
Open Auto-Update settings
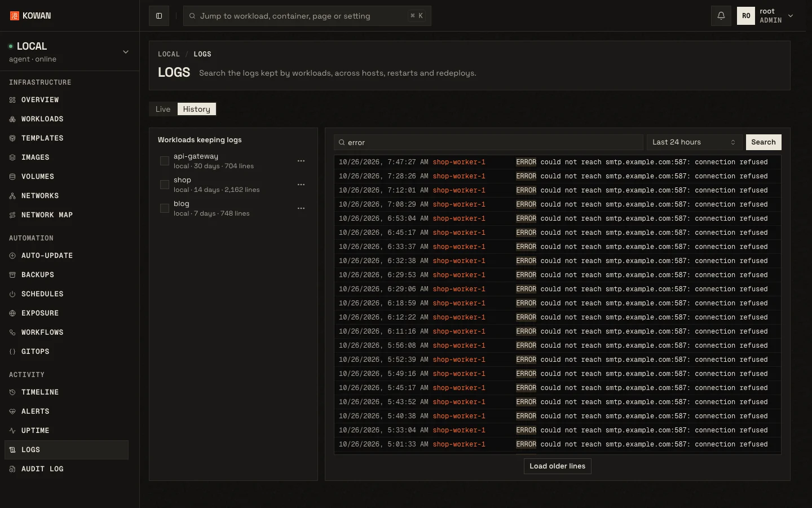pos(67,256)
